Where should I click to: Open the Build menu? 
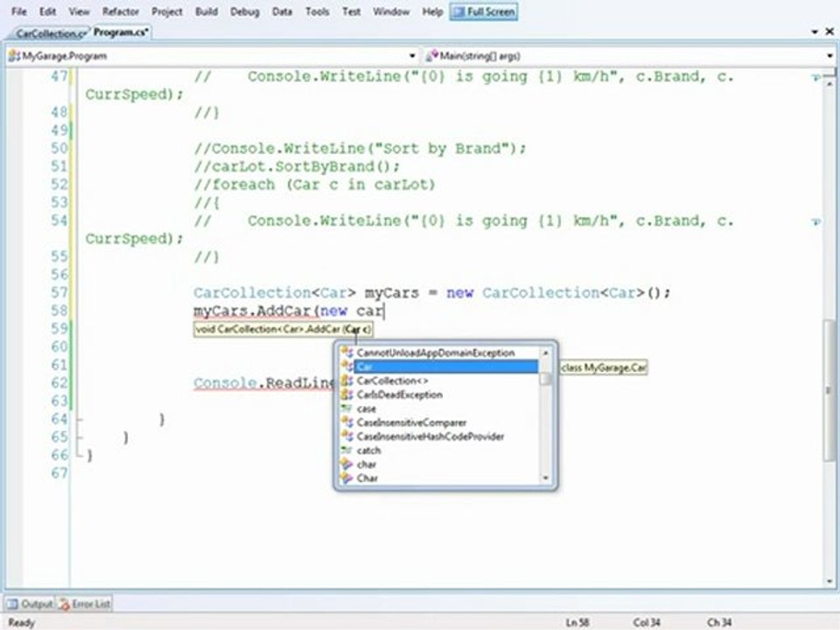tap(206, 11)
